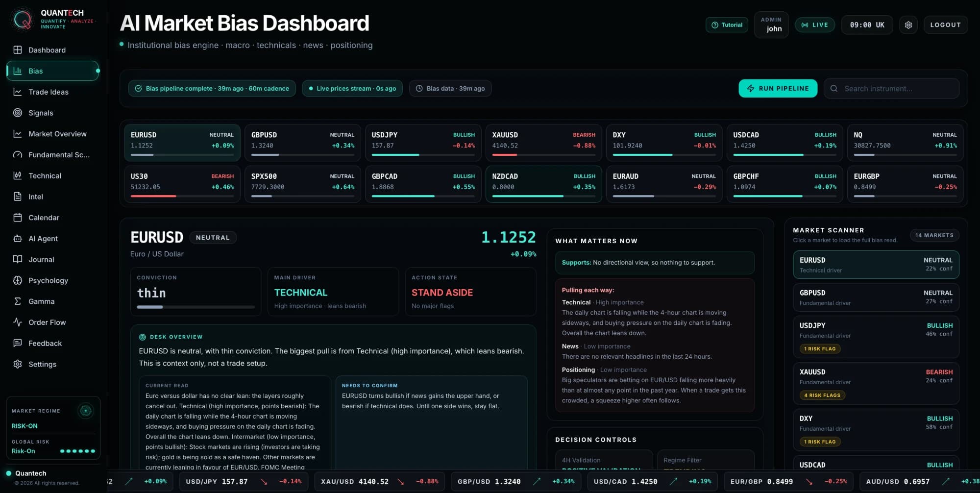Go to Order Flow menu item
This screenshot has width=980, height=493.
[52, 322]
